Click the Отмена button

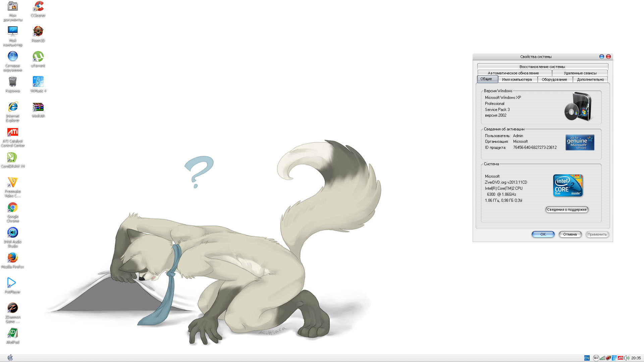click(570, 234)
